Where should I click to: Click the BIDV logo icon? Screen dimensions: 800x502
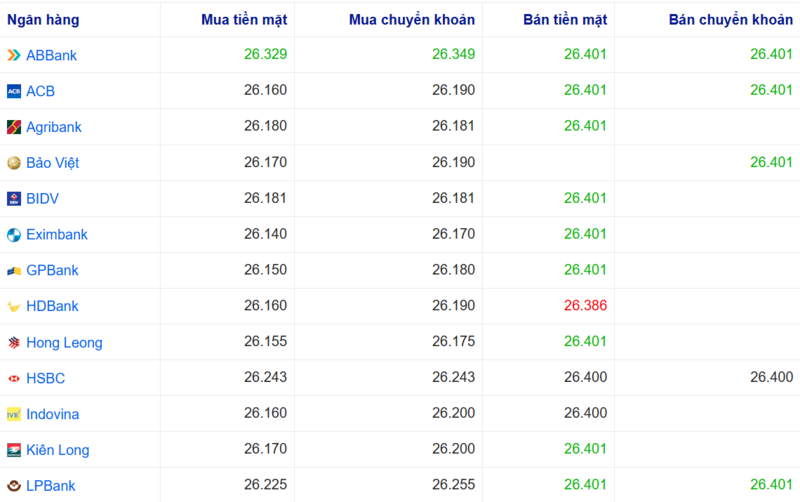click(x=14, y=199)
